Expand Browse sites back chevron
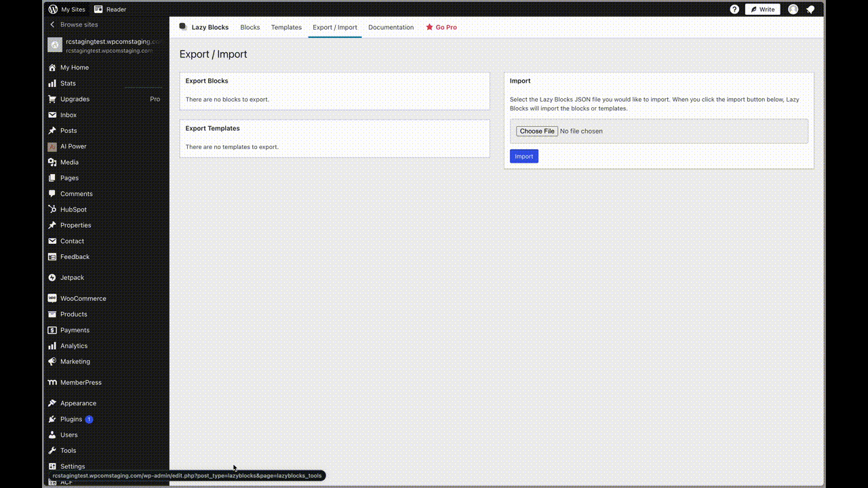 [52, 24]
